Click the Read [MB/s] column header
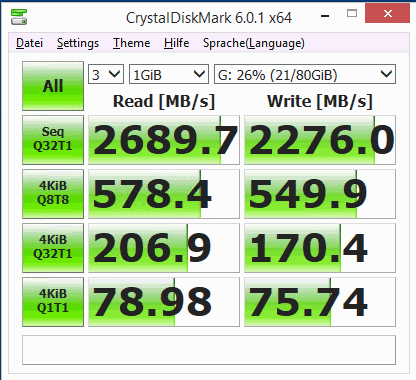Viewport: 416px width, 380px height. click(x=164, y=101)
